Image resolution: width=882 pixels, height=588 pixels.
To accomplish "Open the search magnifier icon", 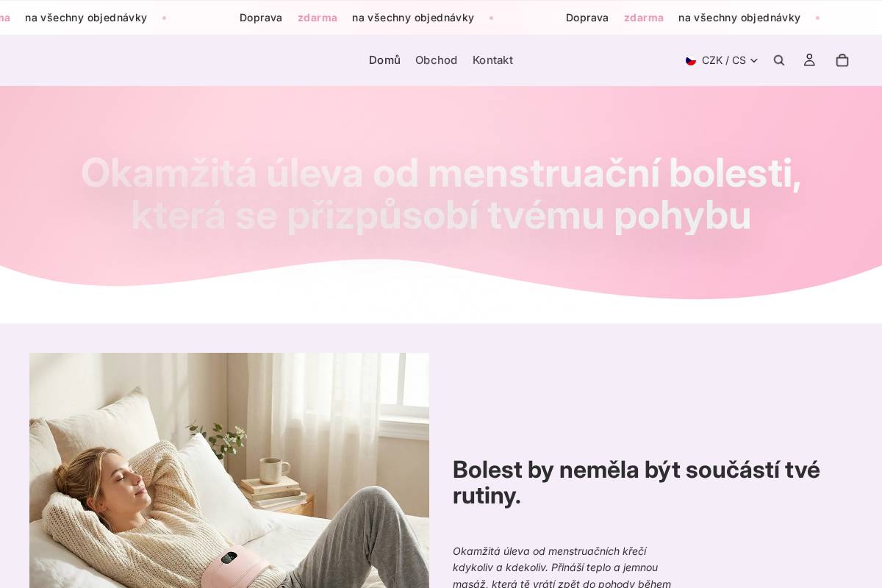I will pyautogui.click(x=779, y=60).
